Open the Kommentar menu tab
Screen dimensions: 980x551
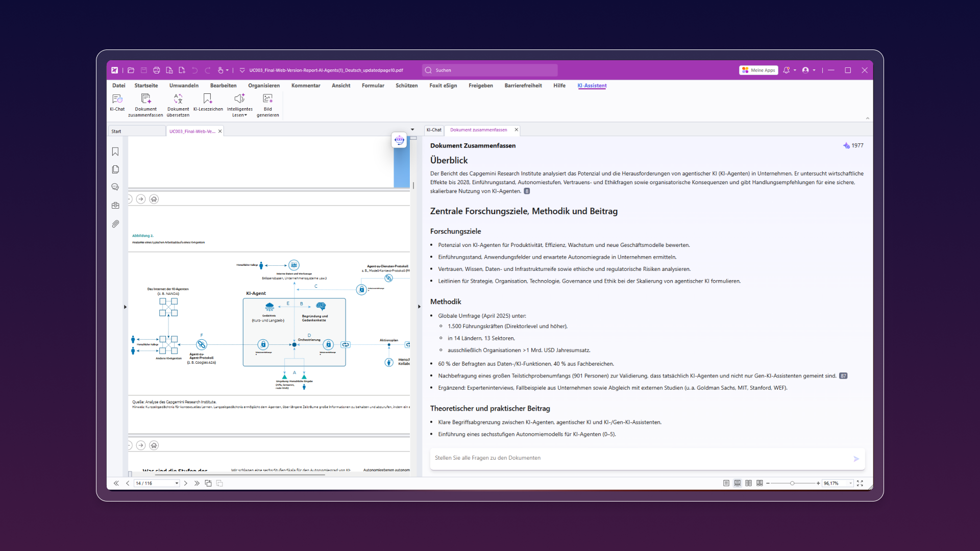click(x=306, y=86)
